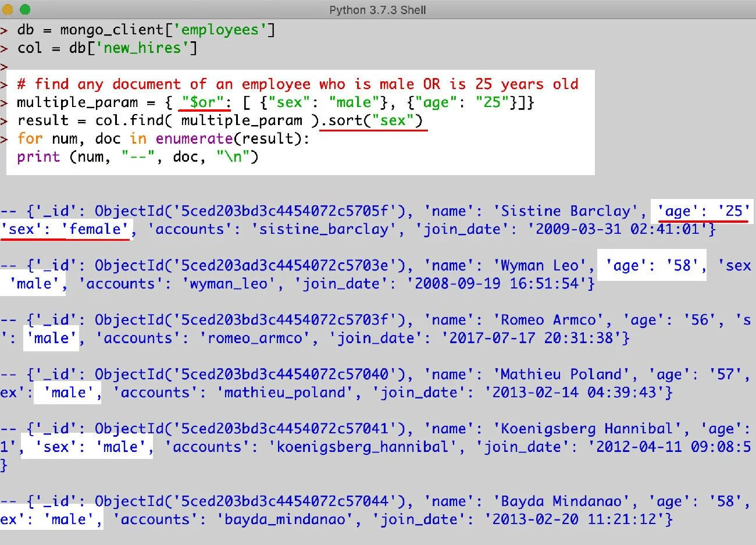This screenshot has height=545, width=756.
Task: Click the print statement line
Action: point(138,157)
